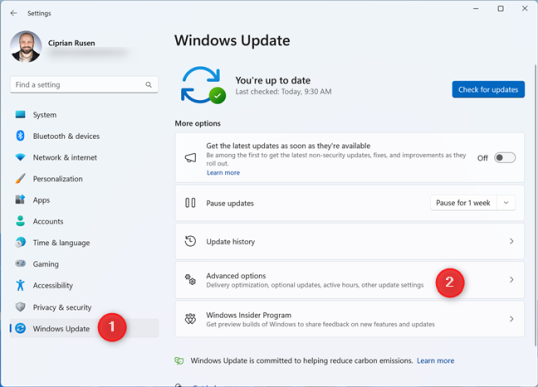Screen dimensions: 538x387
Task: Expand Advanced options chevron
Action: point(511,280)
